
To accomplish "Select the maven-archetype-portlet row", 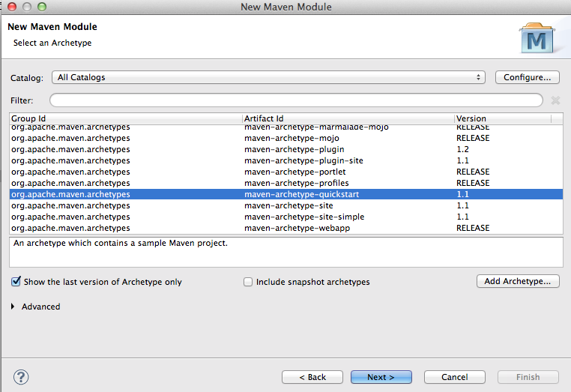I will point(286,172).
